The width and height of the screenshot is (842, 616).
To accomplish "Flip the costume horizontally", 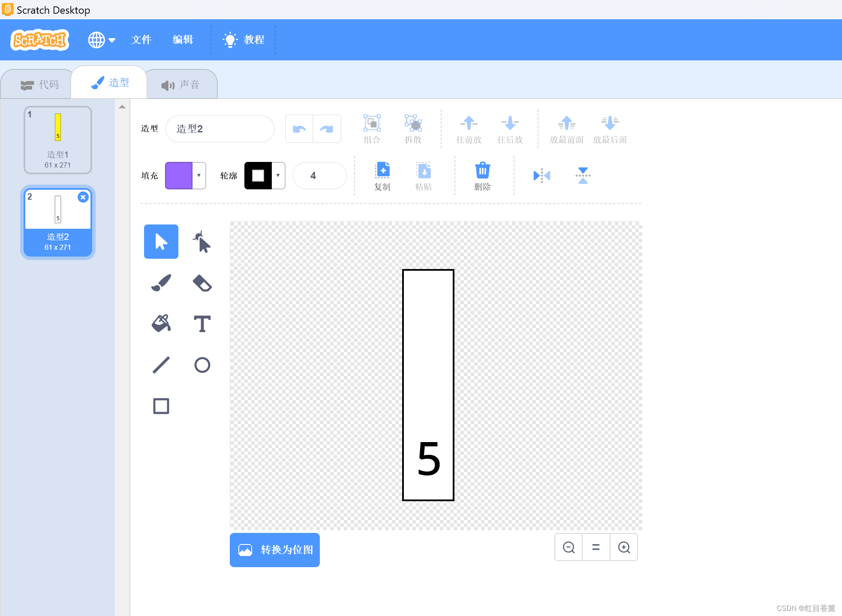I will click(541, 176).
